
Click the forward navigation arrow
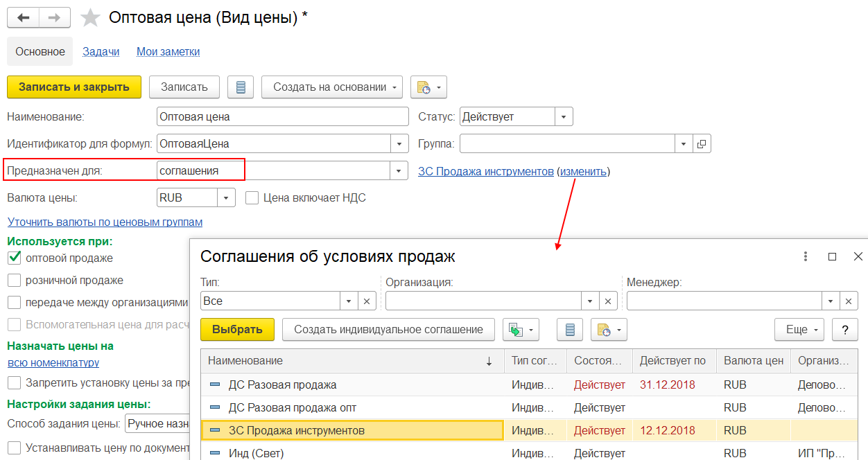point(54,18)
